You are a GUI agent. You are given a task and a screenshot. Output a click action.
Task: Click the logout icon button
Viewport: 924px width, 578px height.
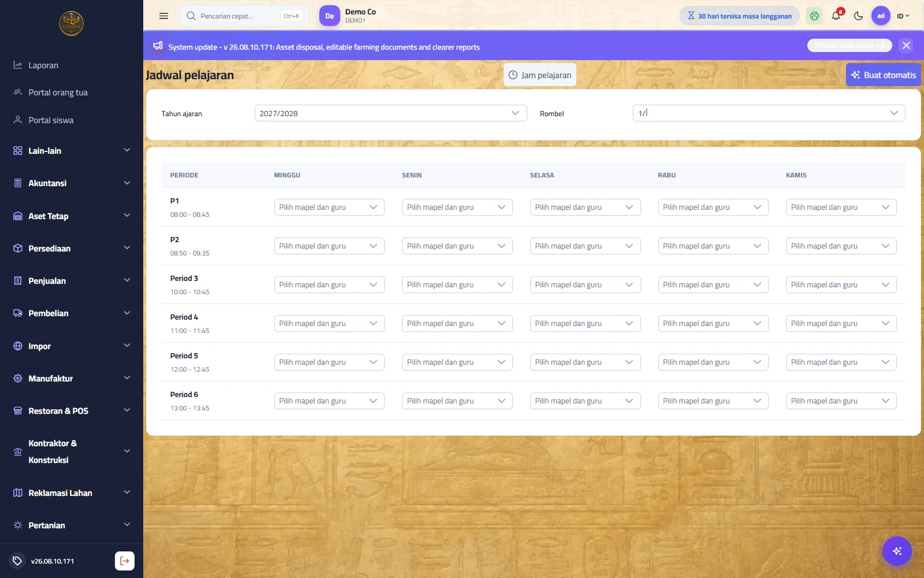(125, 561)
